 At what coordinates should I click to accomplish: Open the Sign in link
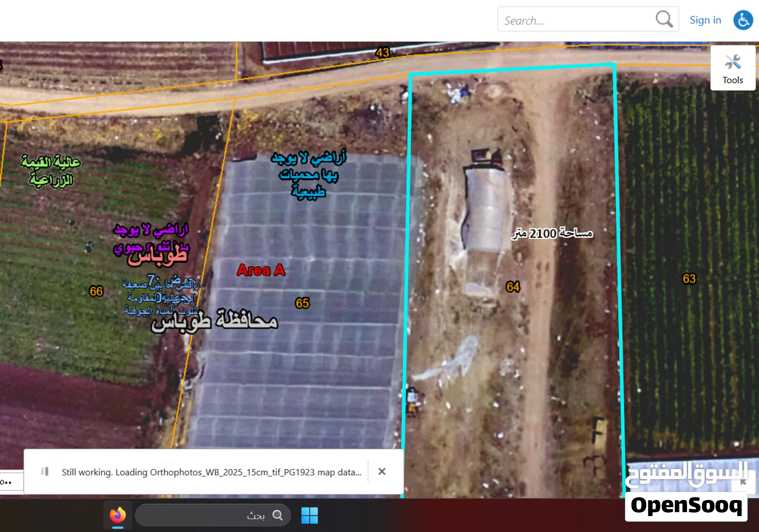click(705, 20)
